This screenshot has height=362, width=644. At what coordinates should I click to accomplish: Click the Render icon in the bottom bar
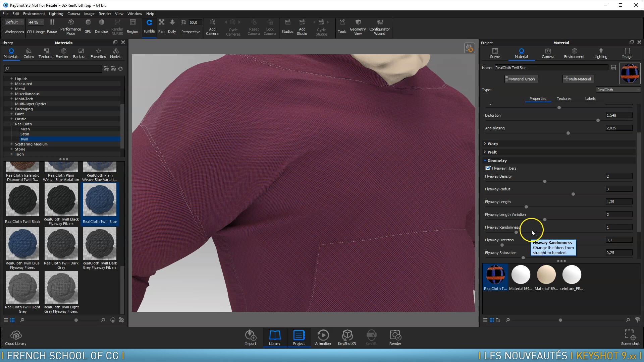point(395,337)
